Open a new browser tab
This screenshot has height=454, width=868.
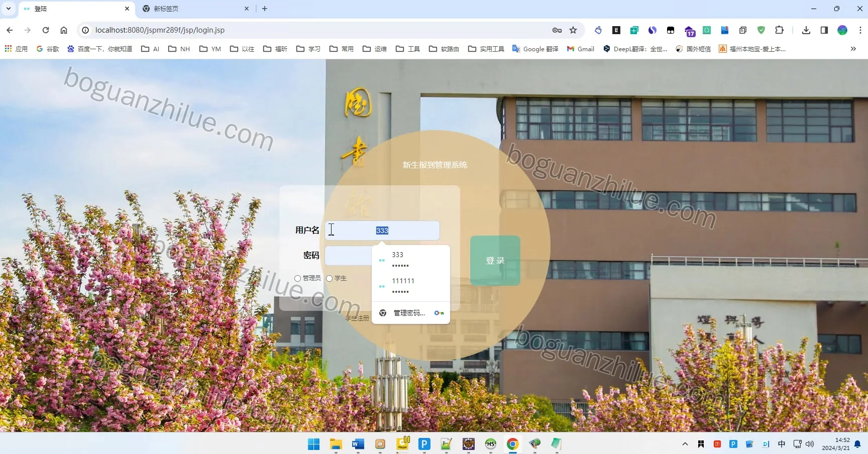point(265,9)
